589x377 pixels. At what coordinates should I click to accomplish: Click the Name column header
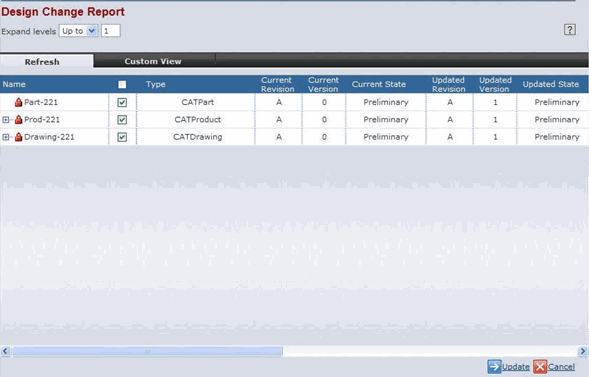[14, 84]
